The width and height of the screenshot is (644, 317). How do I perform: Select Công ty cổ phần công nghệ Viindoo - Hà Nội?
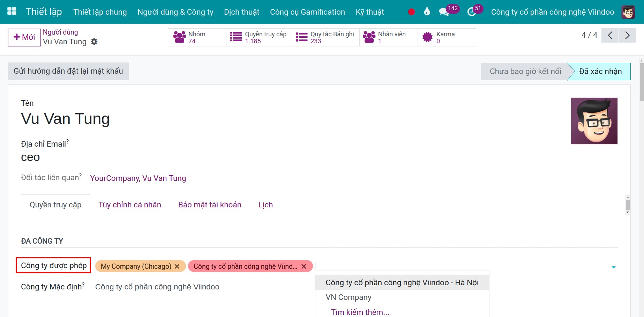click(x=402, y=282)
